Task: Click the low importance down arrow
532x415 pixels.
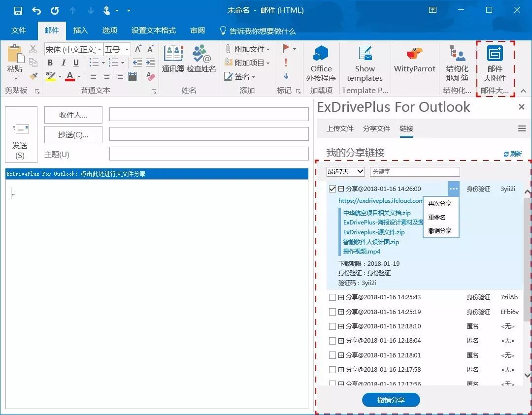Action: pos(286,76)
